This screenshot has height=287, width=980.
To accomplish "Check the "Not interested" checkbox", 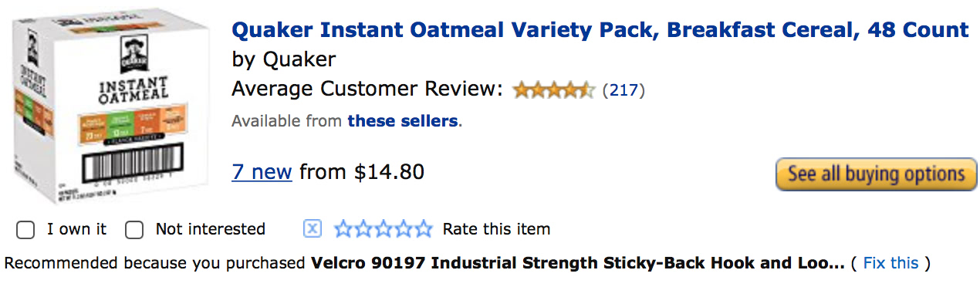I will coord(134,230).
